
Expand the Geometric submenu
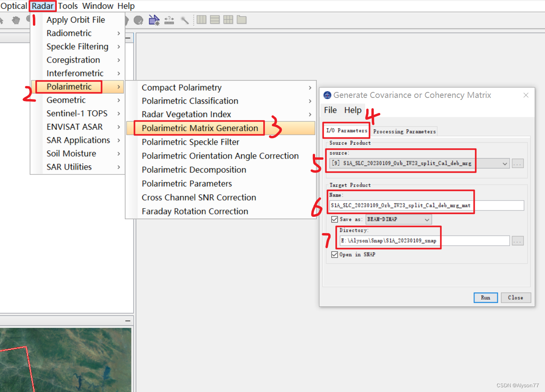tap(77, 100)
